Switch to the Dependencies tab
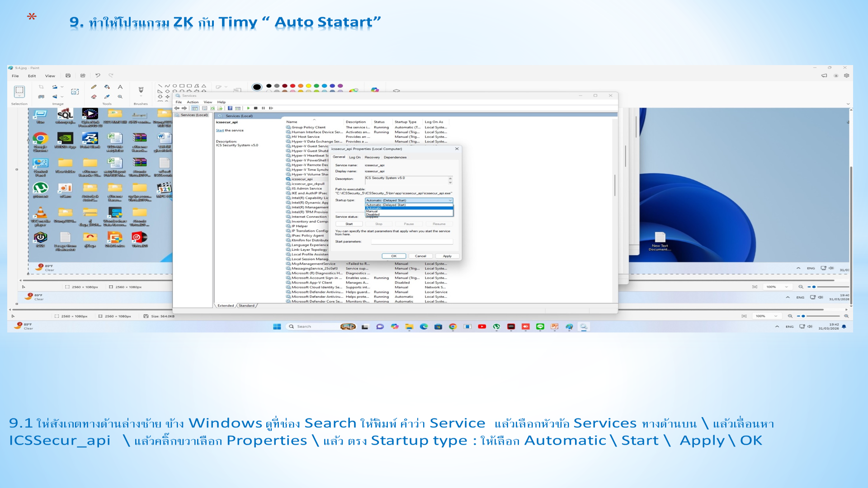Screen dimensions: 868x488 tap(395, 157)
